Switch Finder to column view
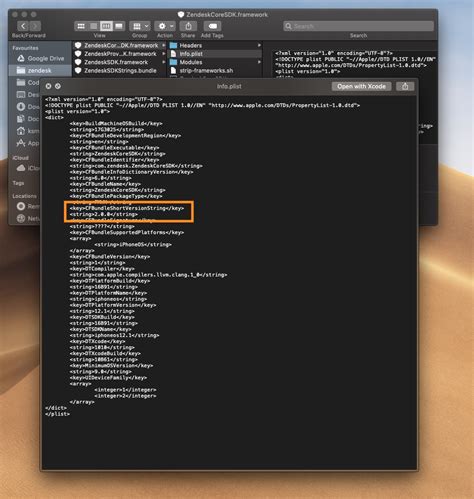Screen dimensions: 474x499 (x=106, y=26)
